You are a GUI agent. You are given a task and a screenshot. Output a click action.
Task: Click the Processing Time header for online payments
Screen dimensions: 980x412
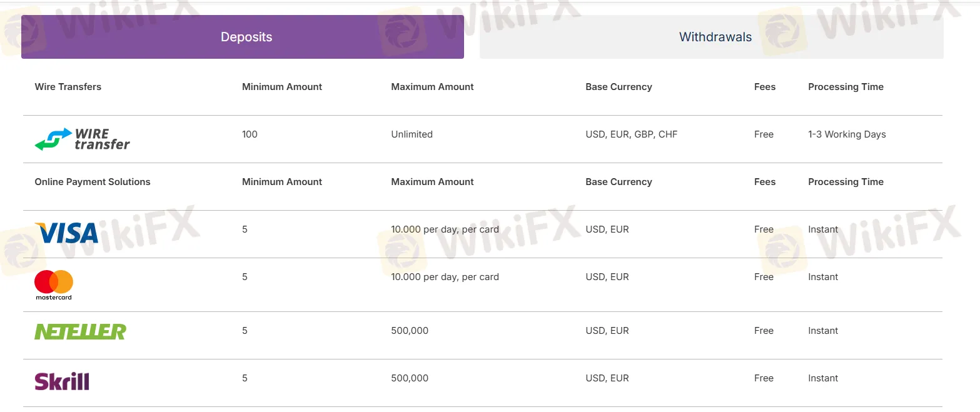tap(846, 182)
